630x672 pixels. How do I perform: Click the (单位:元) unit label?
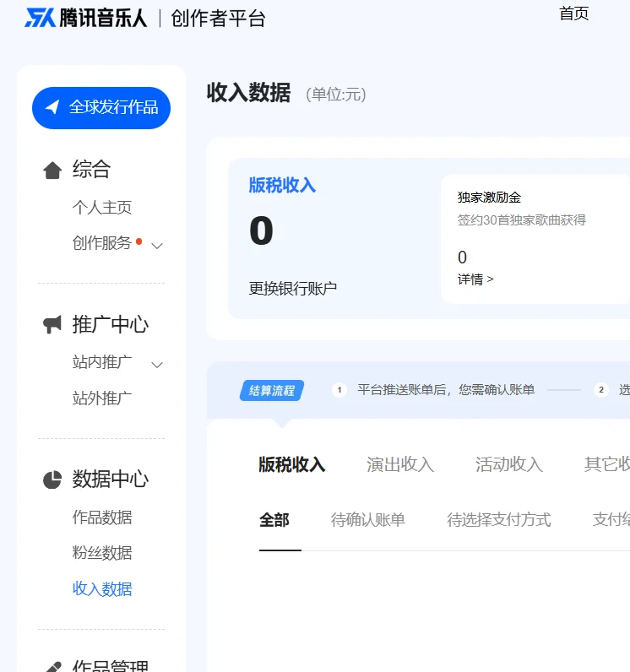coord(336,95)
